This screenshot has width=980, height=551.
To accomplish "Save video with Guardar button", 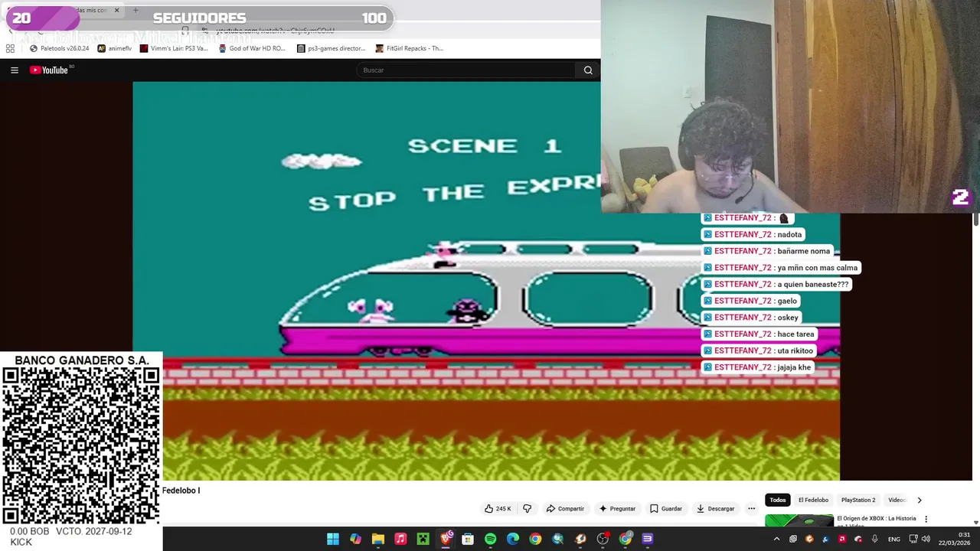I will tap(666, 509).
